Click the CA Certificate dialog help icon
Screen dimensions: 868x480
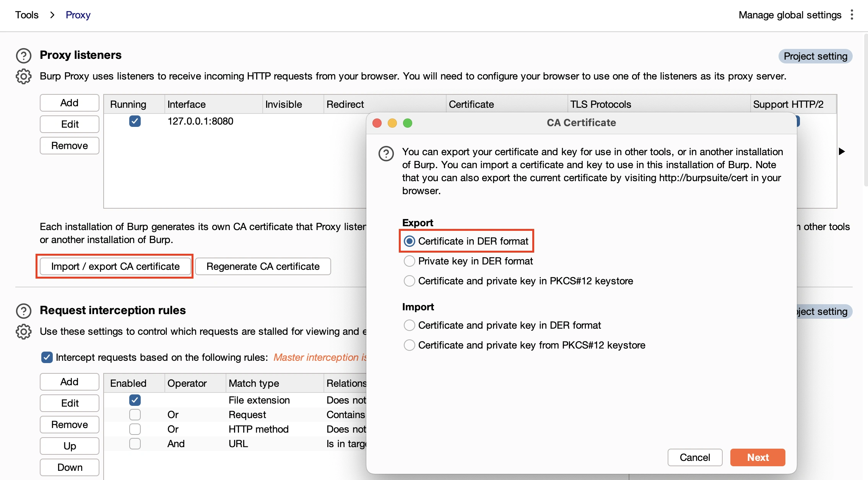coord(386,154)
